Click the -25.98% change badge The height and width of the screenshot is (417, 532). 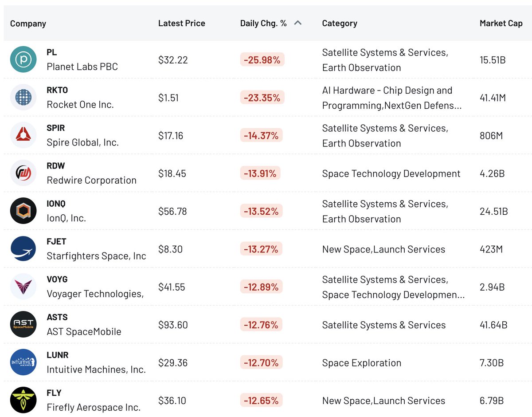(262, 60)
